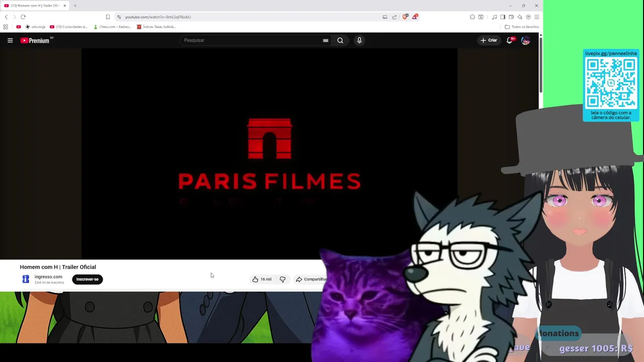Click the video title Homem com H
The width and height of the screenshot is (644, 362).
[x=58, y=267]
